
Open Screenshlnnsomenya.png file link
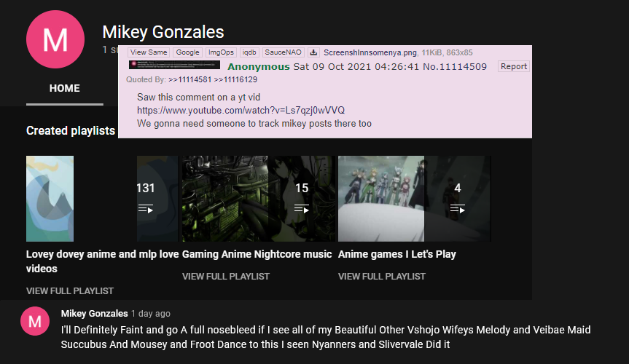371,52
